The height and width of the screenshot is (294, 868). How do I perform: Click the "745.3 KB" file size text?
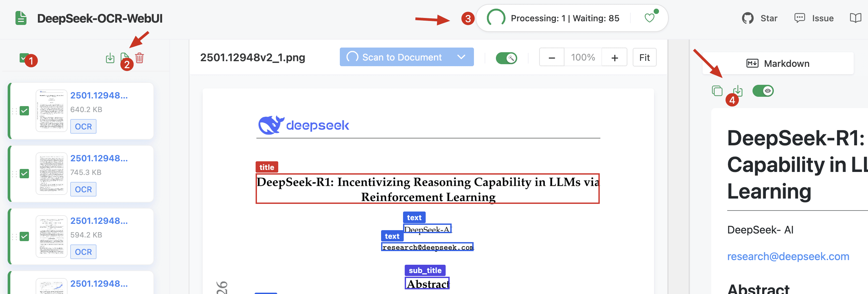(86, 172)
